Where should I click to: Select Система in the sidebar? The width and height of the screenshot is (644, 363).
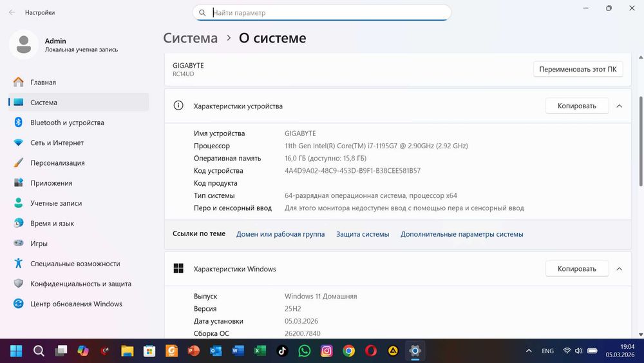[79, 103]
